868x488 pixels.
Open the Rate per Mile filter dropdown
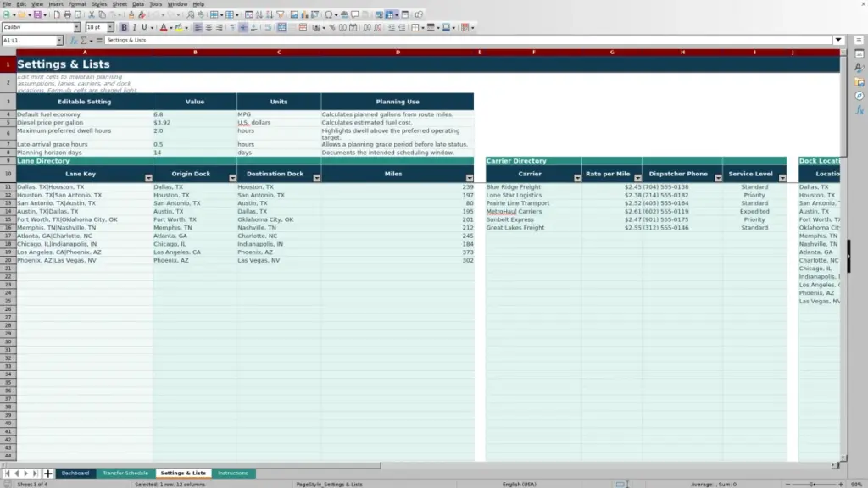[x=637, y=178]
